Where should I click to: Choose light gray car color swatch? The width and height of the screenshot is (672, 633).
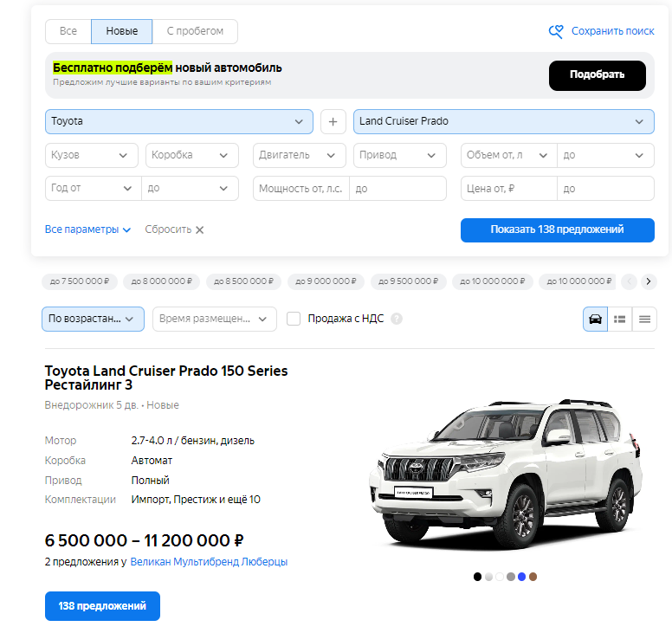point(488,577)
